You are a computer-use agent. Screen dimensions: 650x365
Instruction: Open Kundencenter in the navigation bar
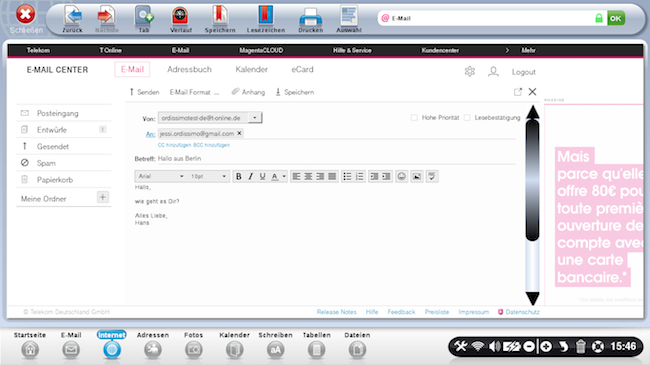[x=440, y=50]
